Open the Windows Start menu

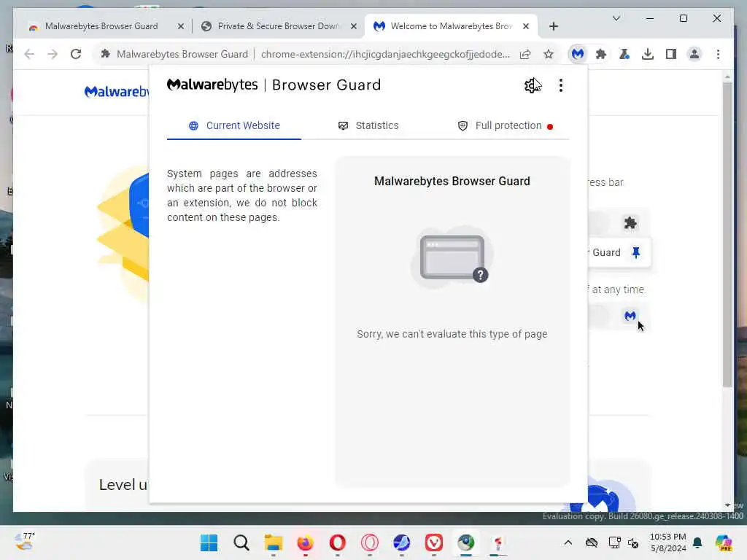(x=209, y=542)
